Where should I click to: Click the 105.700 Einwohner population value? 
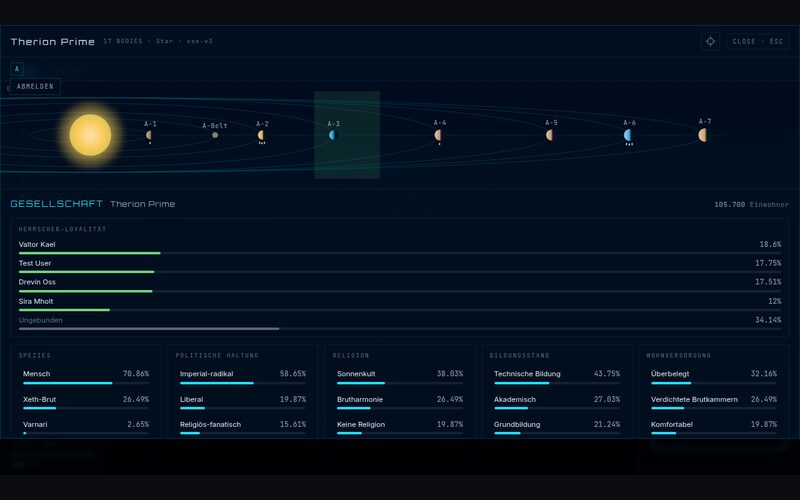pyautogui.click(x=751, y=204)
